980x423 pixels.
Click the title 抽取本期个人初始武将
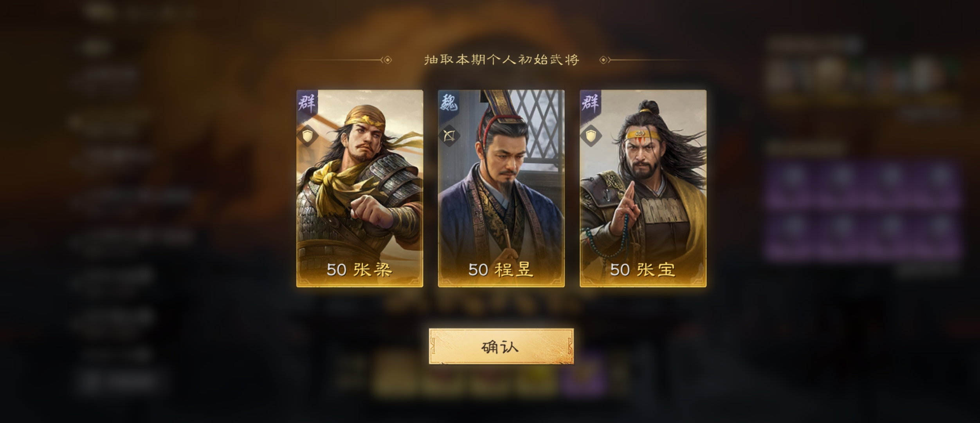coord(502,60)
